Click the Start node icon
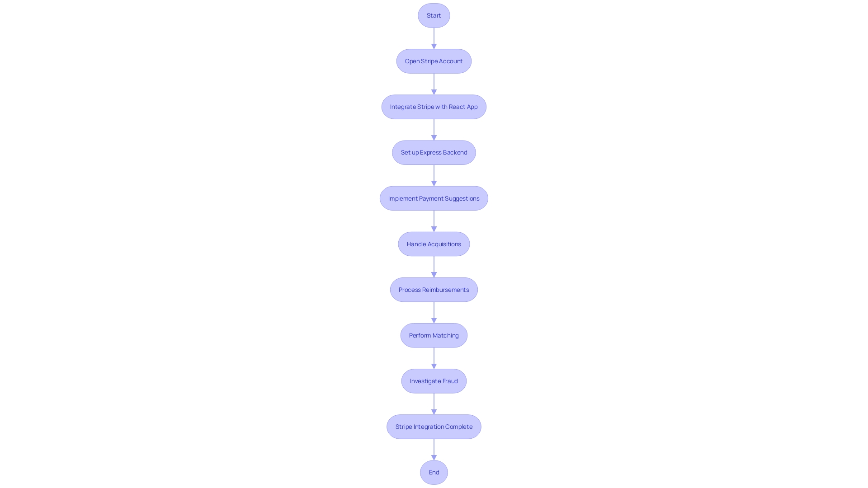This screenshot has height=488, width=868. pos(434,15)
